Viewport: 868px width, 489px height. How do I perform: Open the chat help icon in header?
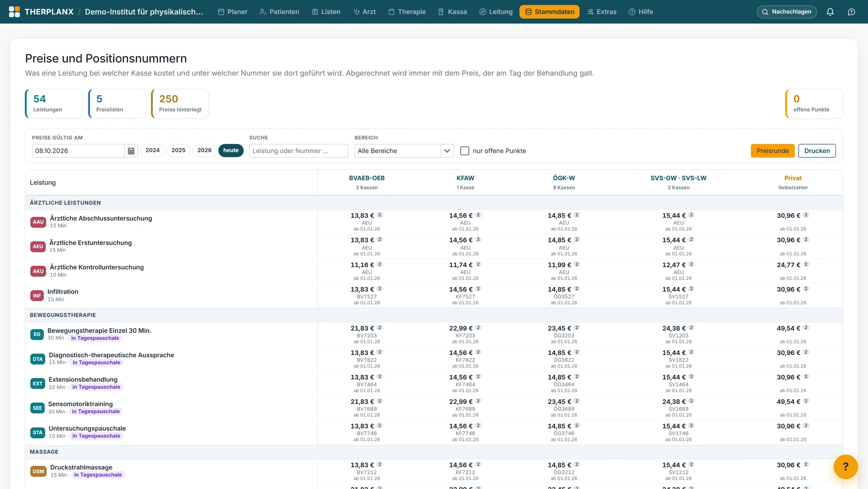[852, 12]
